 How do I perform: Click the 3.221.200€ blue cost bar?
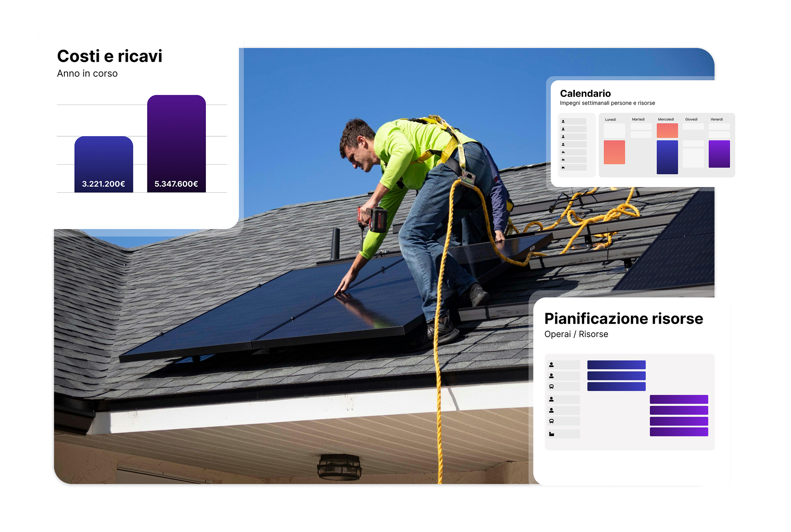pyautogui.click(x=104, y=164)
